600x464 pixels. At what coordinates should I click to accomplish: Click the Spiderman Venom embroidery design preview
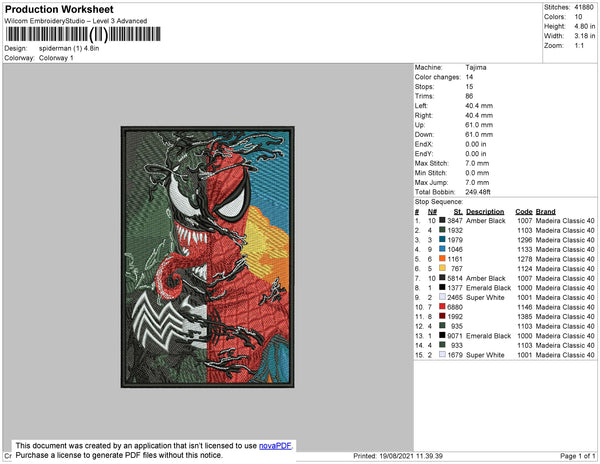pyautogui.click(x=208, y=257)
